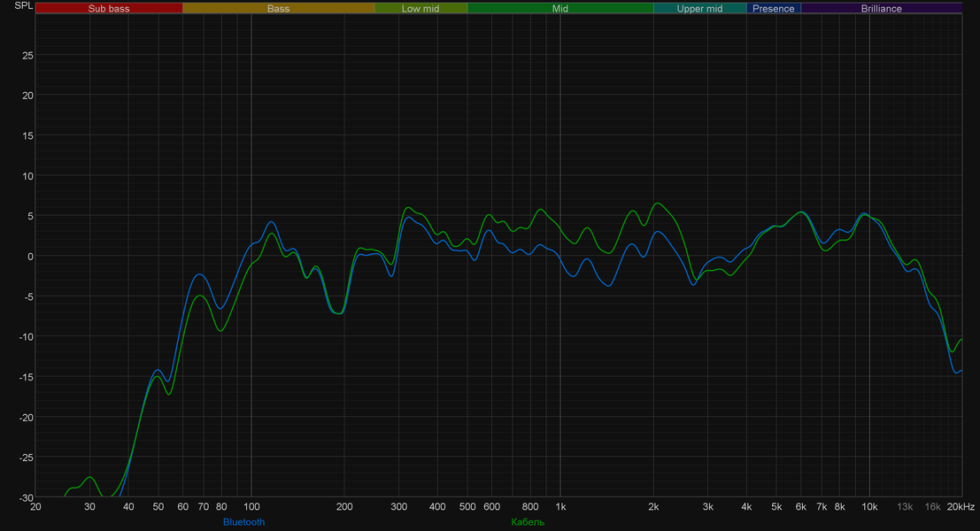Click the 5k frequency axis label
The width and height of the screenshot is (980, 531).
(776, 506)
